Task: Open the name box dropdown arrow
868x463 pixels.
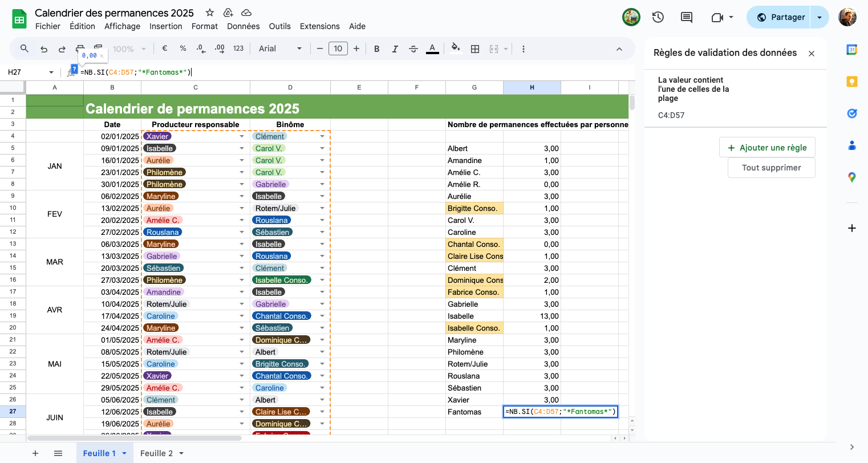Action: (x=51, y=72)
